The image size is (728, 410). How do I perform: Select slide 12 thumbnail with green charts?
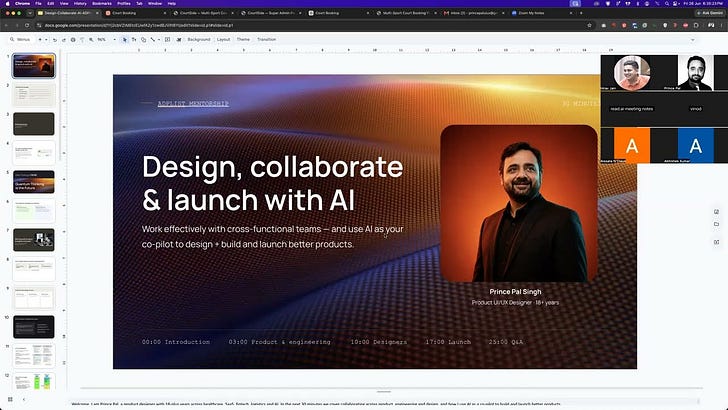click(x=33, y=382)
